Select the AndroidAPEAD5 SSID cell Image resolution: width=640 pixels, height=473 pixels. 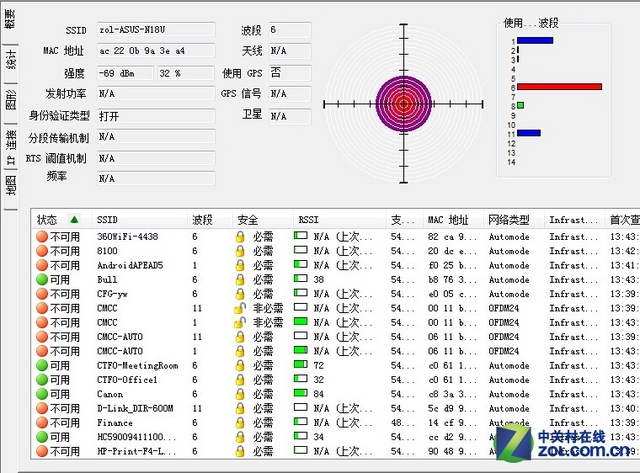[130, 265]
